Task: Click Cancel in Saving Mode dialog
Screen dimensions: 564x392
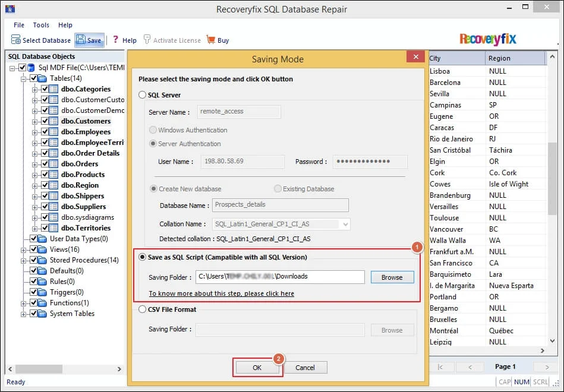Action: (305, 368)
